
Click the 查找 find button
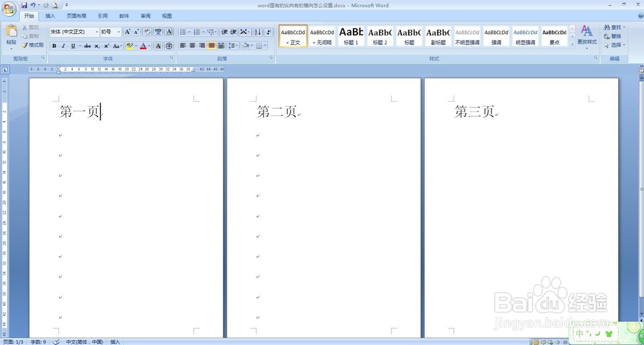click(614, 27)
